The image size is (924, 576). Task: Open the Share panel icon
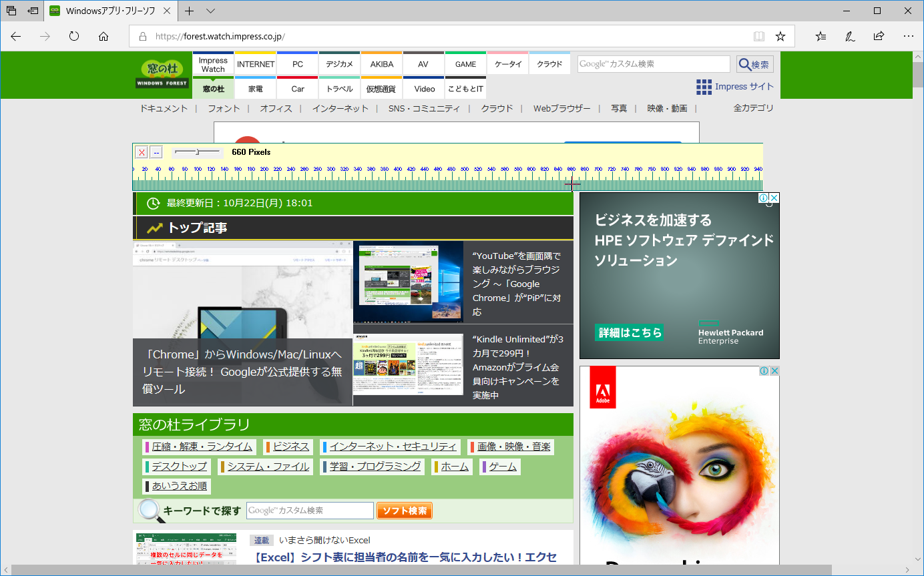pyautogui.click(x=879, y=37)
